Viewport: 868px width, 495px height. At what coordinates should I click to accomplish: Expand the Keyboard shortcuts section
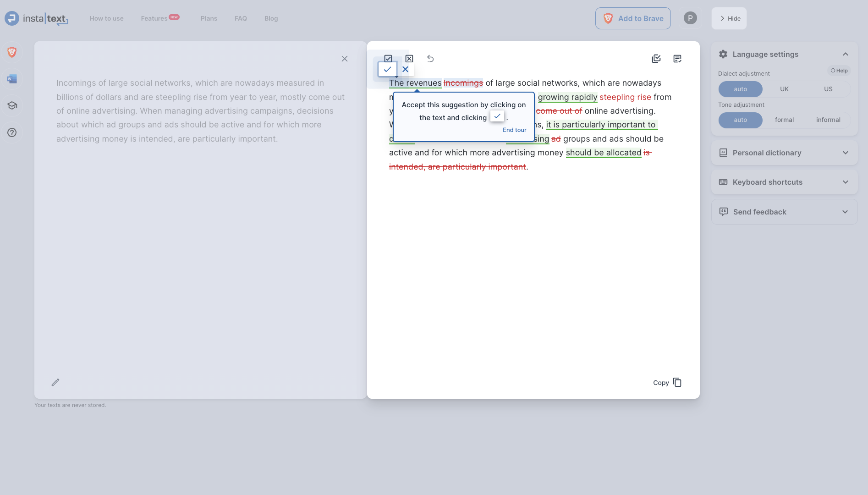pos(784,182)
